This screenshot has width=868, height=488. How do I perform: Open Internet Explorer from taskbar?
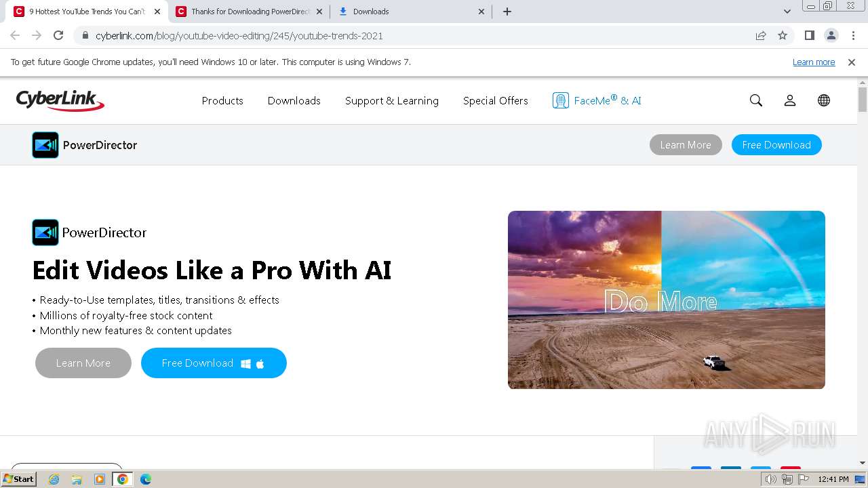pyautogui.click(x=54, y=479)
